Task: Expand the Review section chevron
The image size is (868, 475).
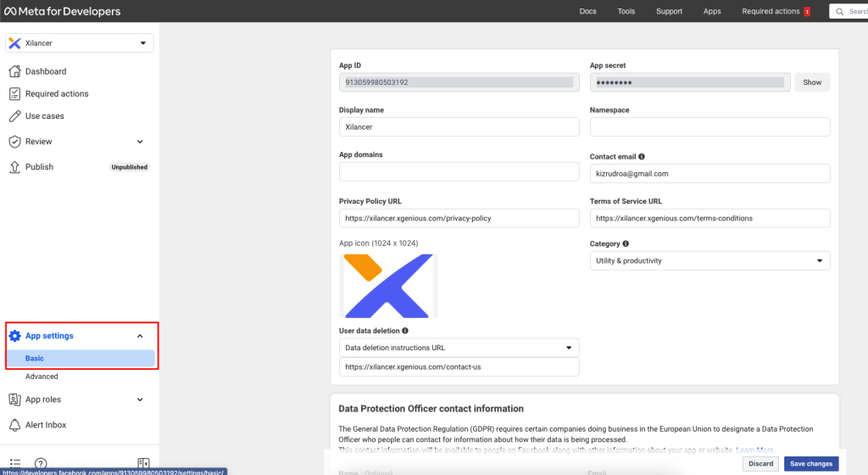Action: tap(140, 142)
